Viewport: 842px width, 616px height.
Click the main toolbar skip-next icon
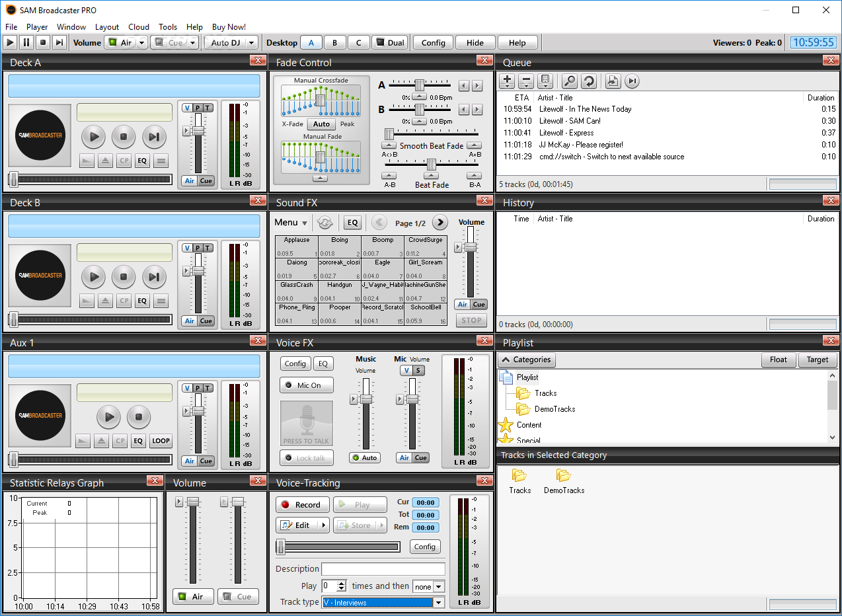[x=59, y=42]
